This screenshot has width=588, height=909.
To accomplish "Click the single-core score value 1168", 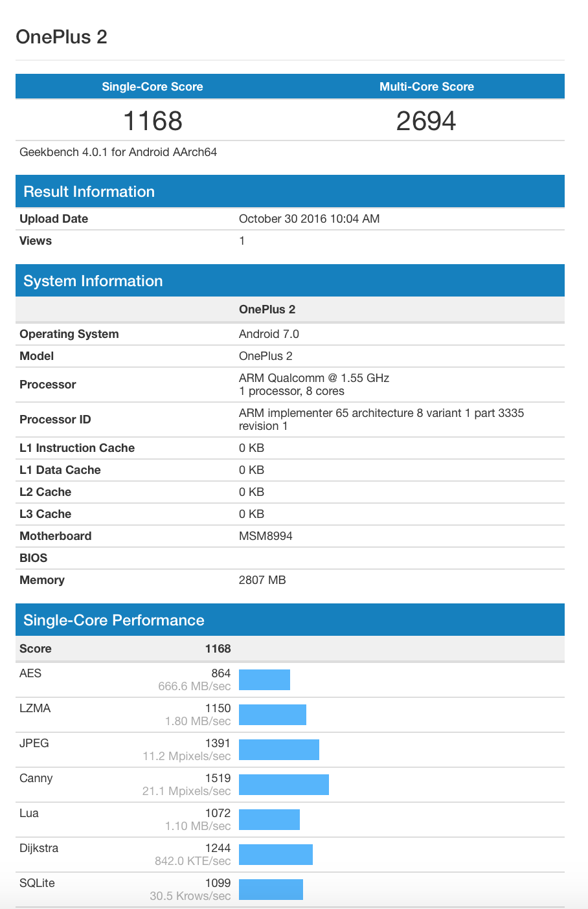I will pos(153,121).
